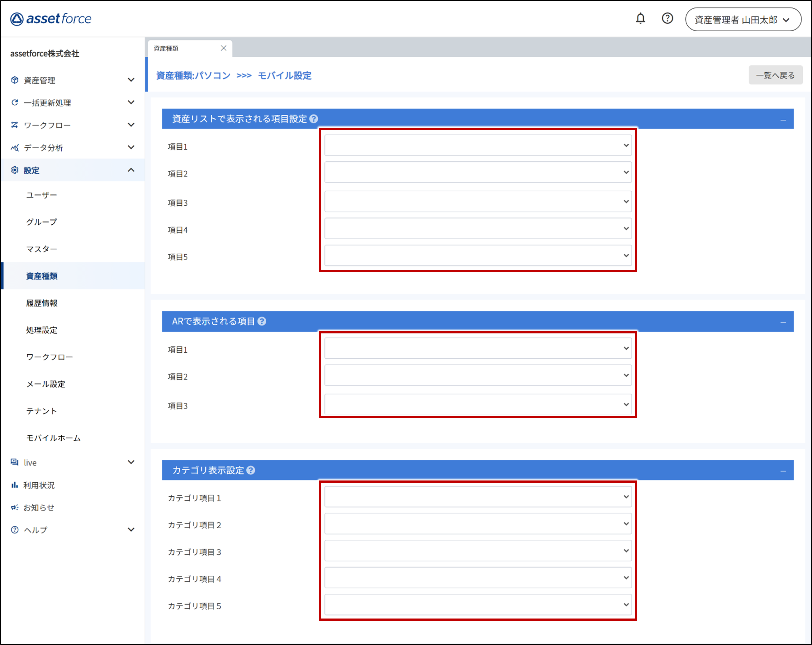Viewport: 812px width, 645px height.
Task: Select グループ in settings submenu
Action: tap(41, 222)
